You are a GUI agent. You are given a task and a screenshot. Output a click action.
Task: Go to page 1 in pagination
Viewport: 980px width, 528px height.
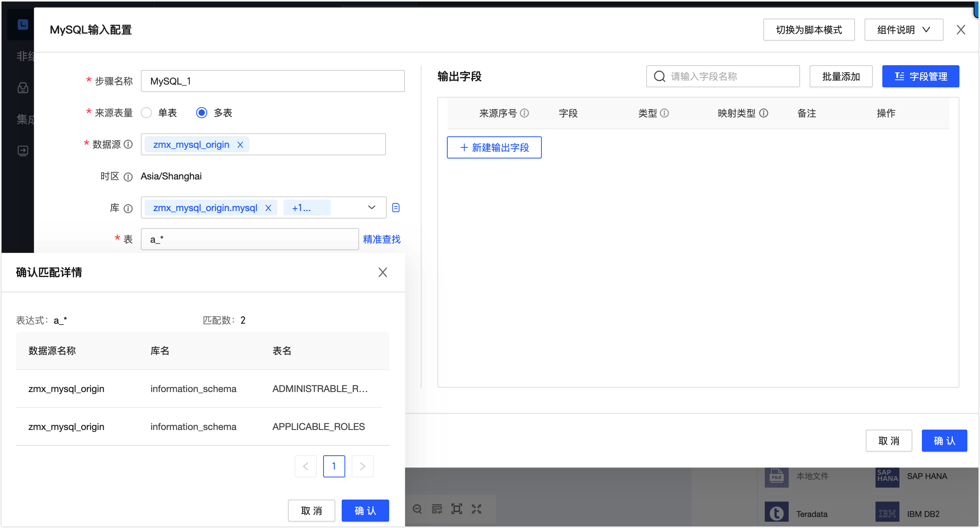click(334, 466)
